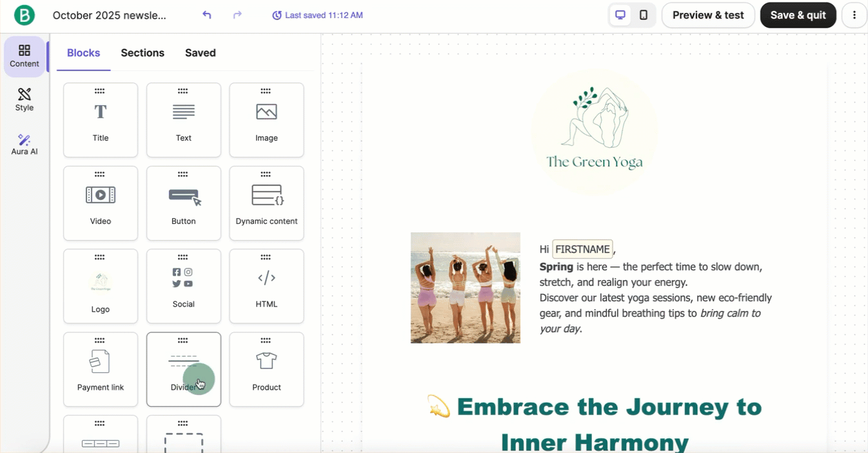
Task: Open the Aura AI panel
Action: (x=24, y=143)
